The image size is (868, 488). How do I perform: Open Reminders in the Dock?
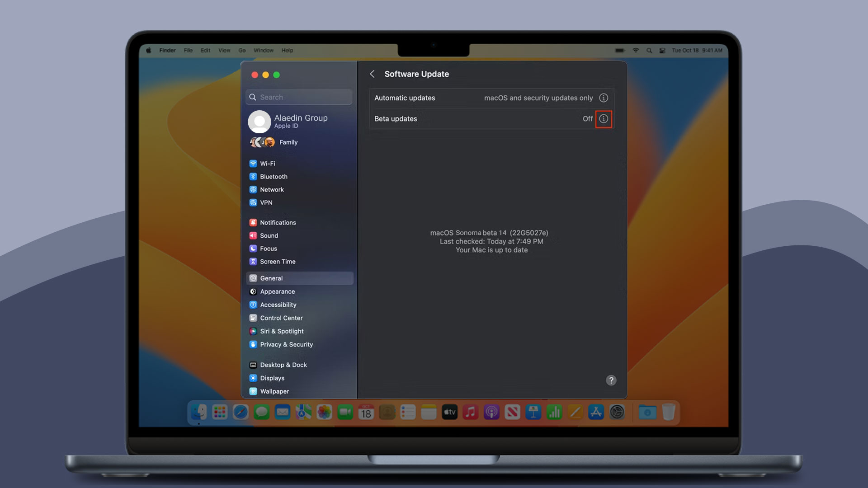point(408,412)
